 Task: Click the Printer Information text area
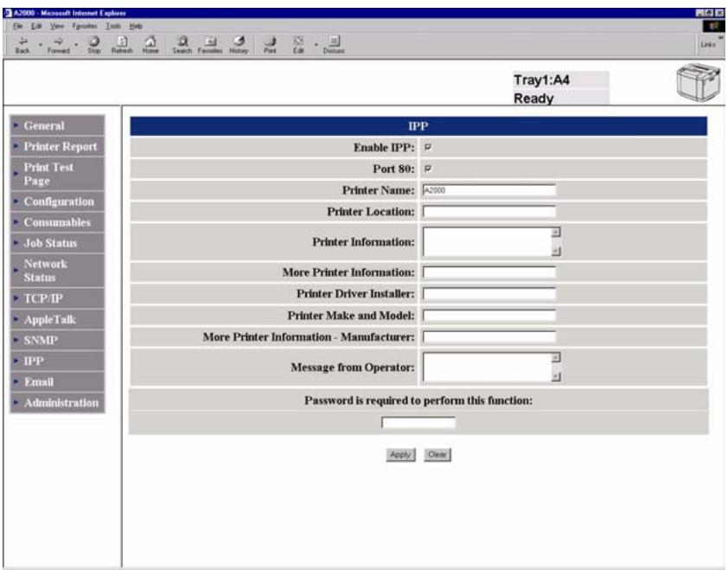tap(487, 241)
